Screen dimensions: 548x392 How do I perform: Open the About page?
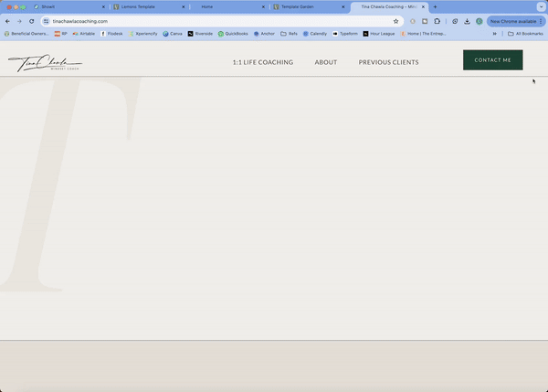pyautogui.click(x=326, y=62)
